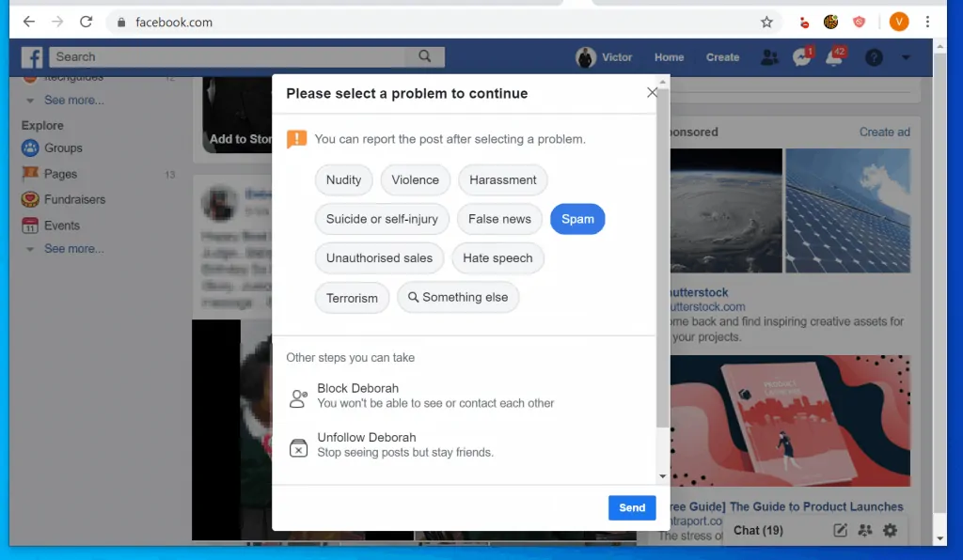963x560 pixels.
Task: Click into the Facebook search field
Action: pyautogui.click(x=235, y=56)
